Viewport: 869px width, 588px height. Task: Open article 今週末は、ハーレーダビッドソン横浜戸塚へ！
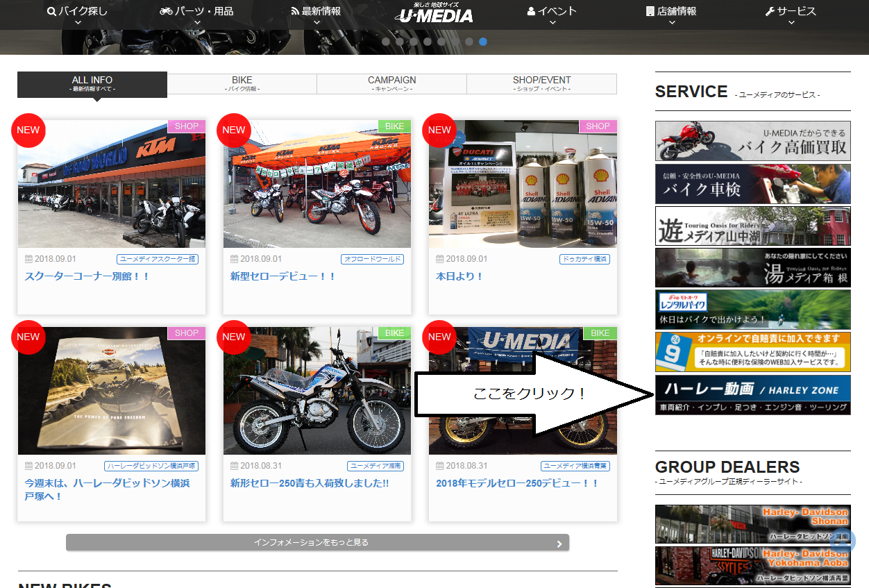tap(108, 489)
